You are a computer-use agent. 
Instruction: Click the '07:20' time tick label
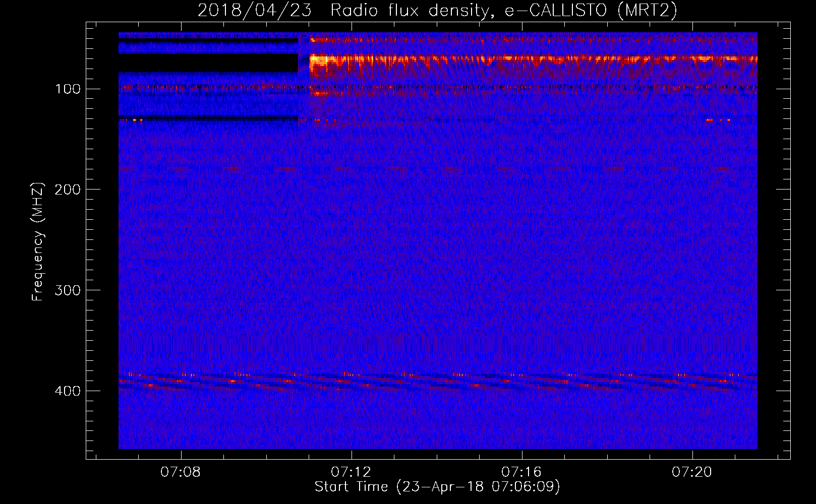tap(692, 472)
